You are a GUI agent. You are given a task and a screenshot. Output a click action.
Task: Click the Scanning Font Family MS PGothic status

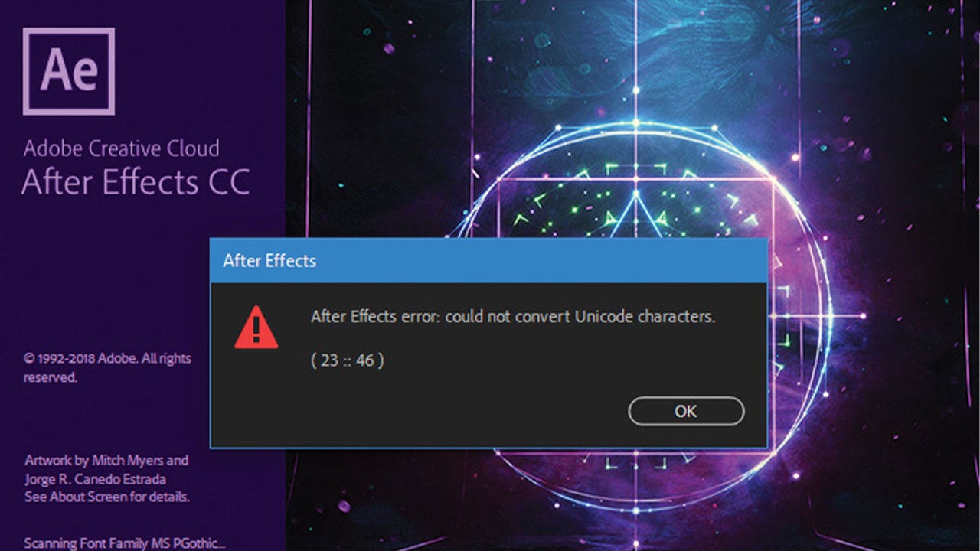point(125,544)
